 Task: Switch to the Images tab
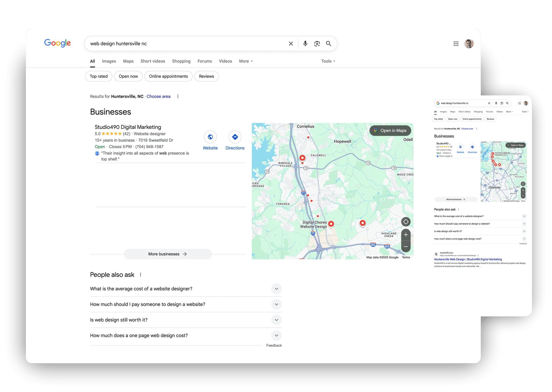coord(109,61)
